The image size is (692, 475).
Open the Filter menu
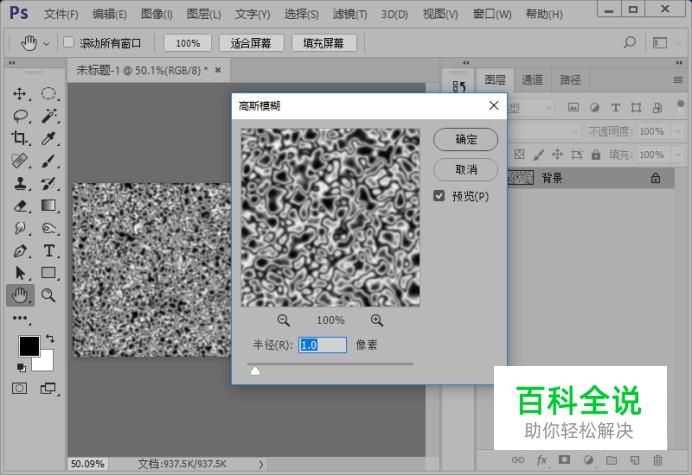(x=350, y=14)
